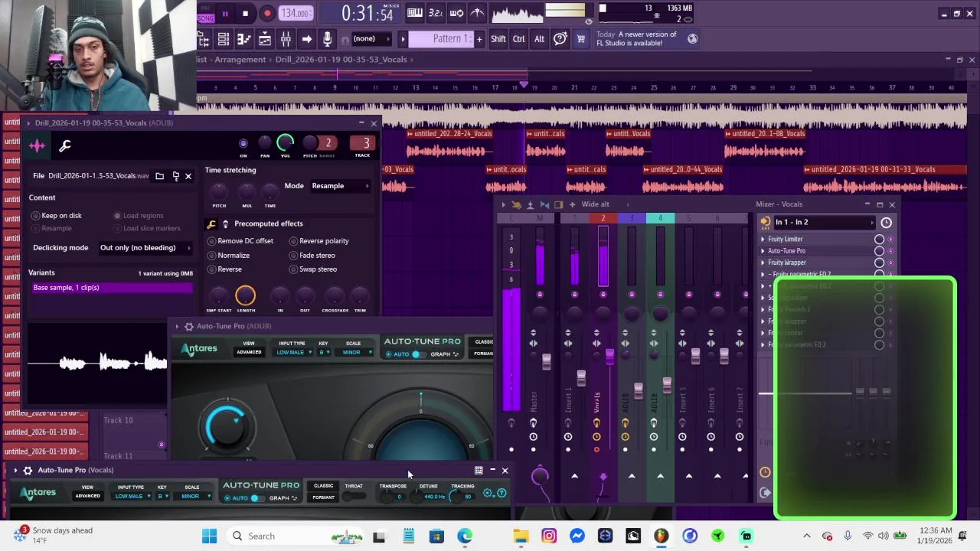
Task: Open the mixer In 1 - In 2 input dropdown
Action: [x=824, y=223]
